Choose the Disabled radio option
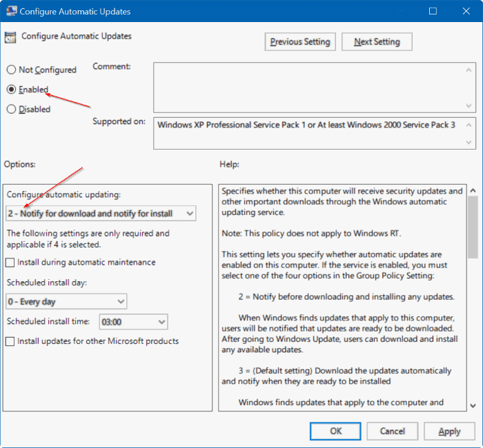Image resolution: width=483 pixels, height=448 pixels. pos(12,109)
